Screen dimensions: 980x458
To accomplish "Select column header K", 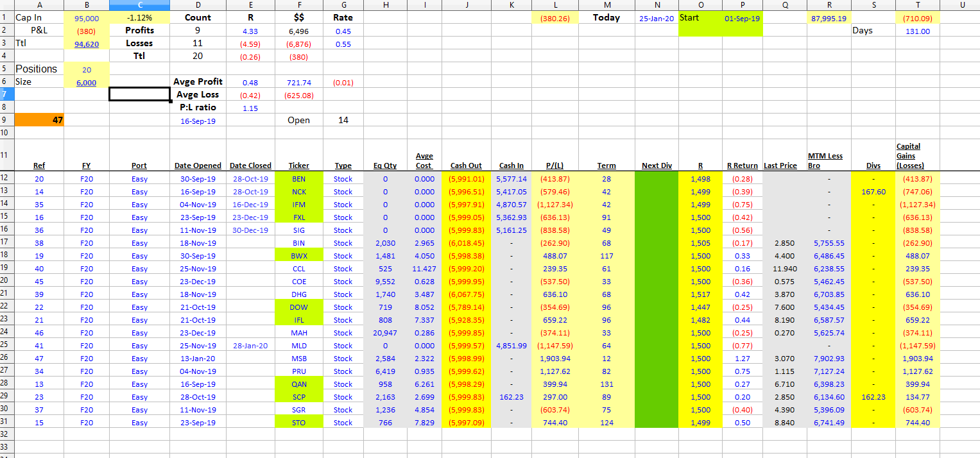I will click(x=511, y=5).
